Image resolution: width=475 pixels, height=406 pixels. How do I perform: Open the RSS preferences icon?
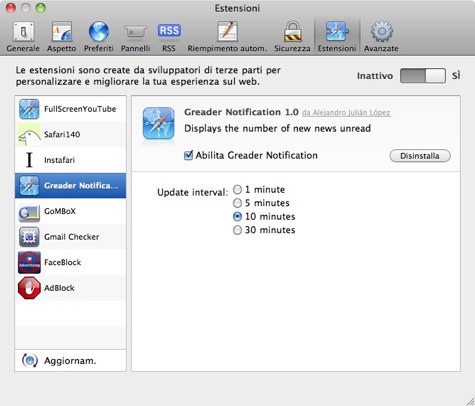point(169,31)
